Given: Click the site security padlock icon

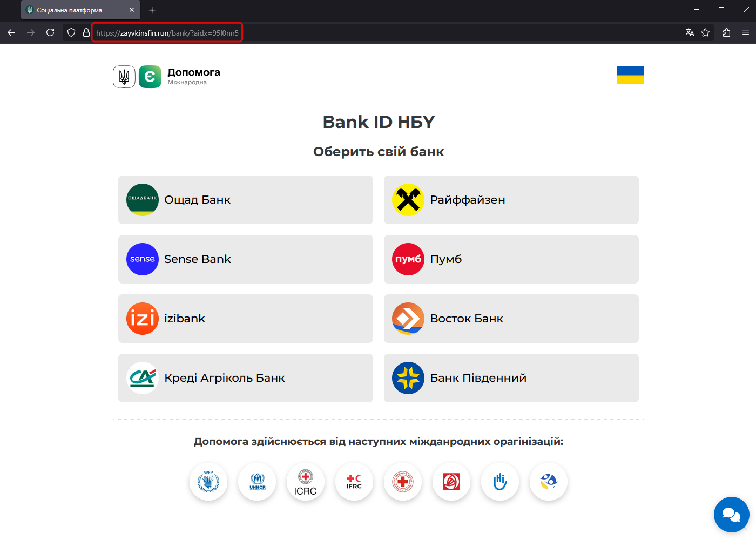Looking at the screenshot, I should 86,32.
